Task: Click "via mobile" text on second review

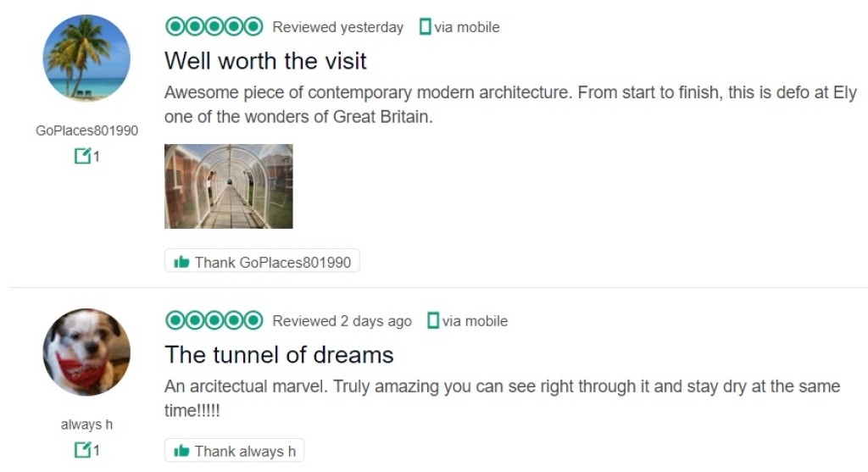Action: (x=475, y=321)
